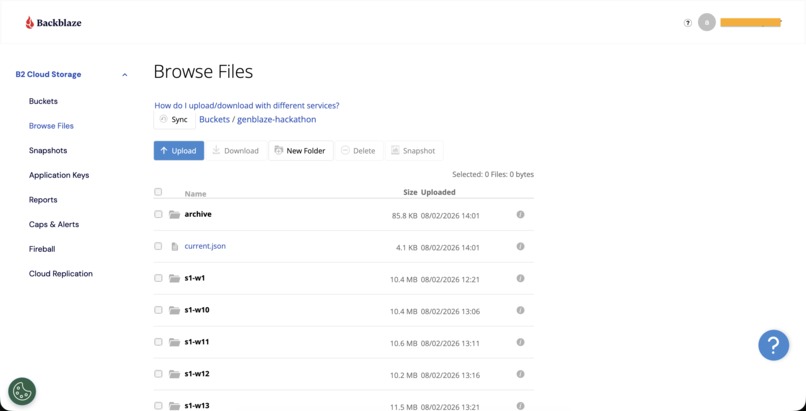
Task: Open Snapshots in the sidebar
Action: coord(48,151)
